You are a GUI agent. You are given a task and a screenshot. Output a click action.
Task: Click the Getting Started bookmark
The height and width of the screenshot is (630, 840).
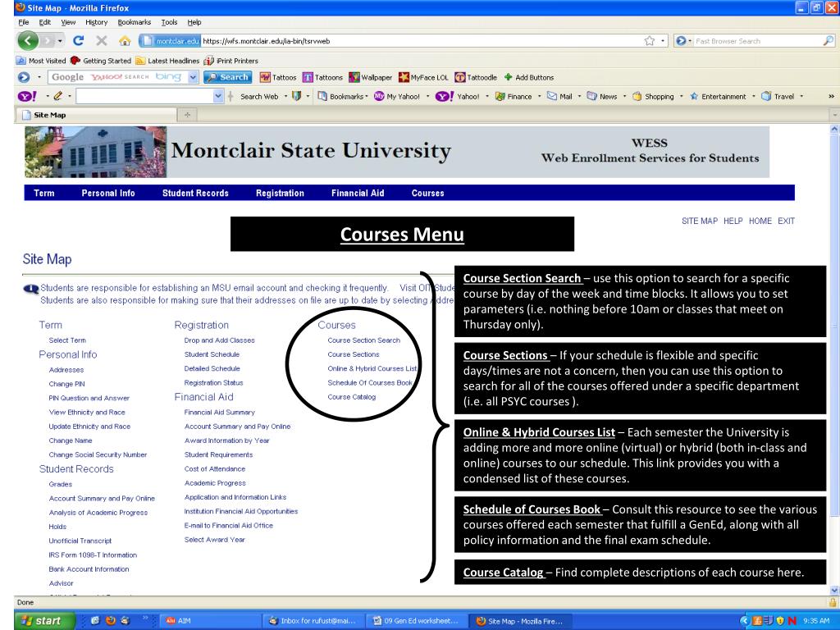(101, 61)
